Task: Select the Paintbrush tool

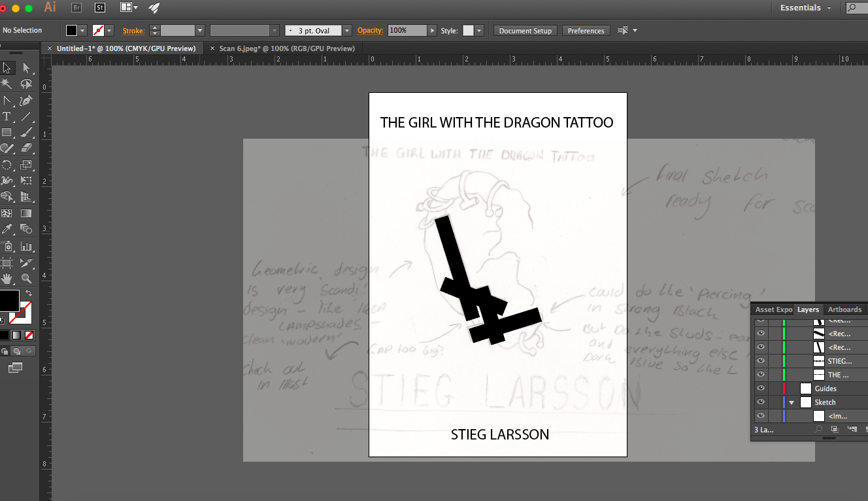Action: [x=26, y=133]
